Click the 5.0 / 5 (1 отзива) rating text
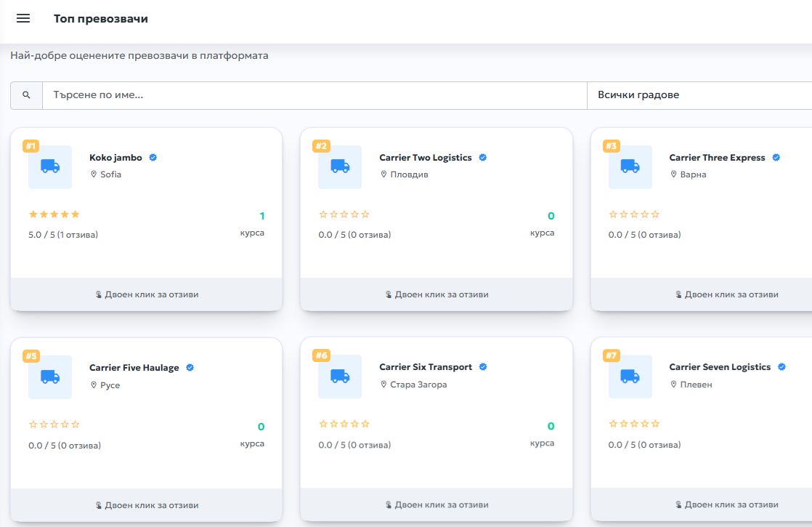812x527 pixels. (x=63, y=235)
